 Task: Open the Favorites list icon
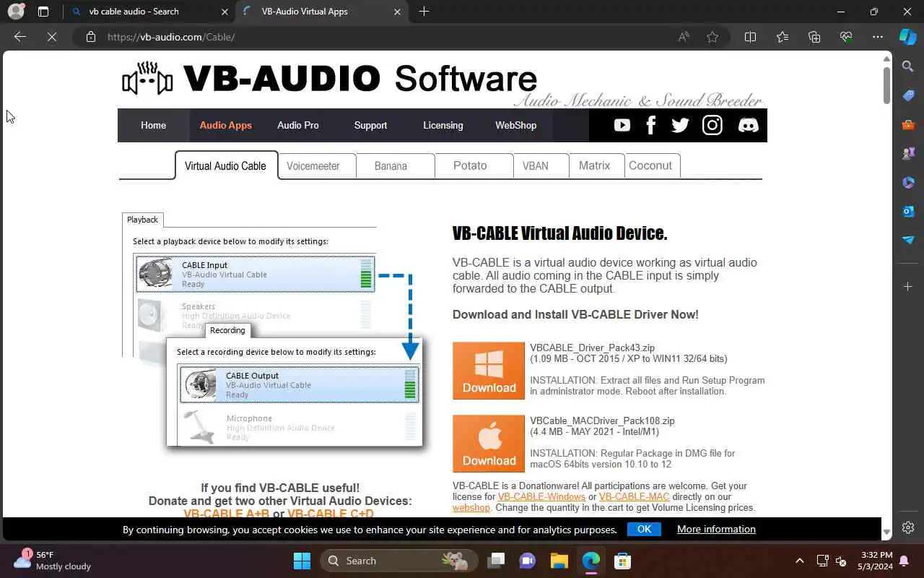coord(783,37)
